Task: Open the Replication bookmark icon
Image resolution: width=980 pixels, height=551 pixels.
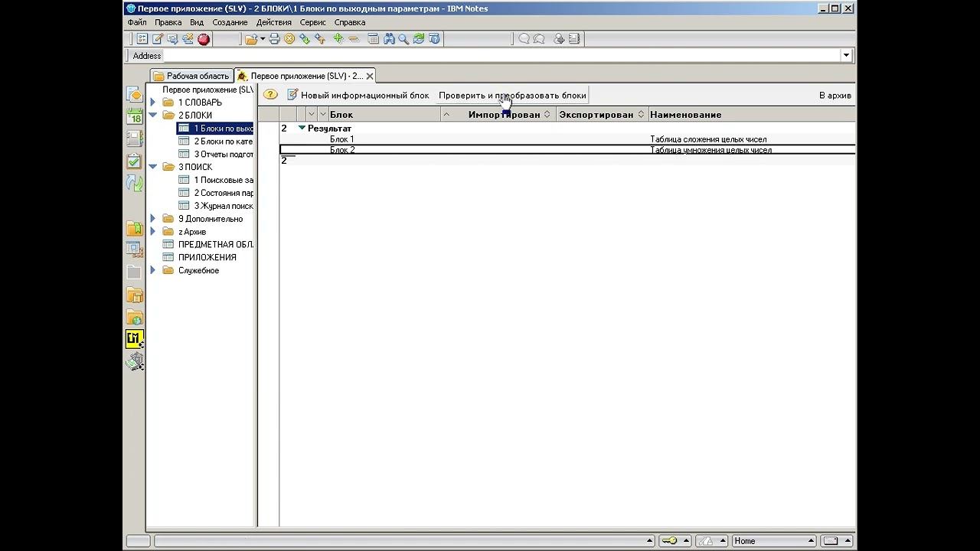Action: tap(134, 183)
